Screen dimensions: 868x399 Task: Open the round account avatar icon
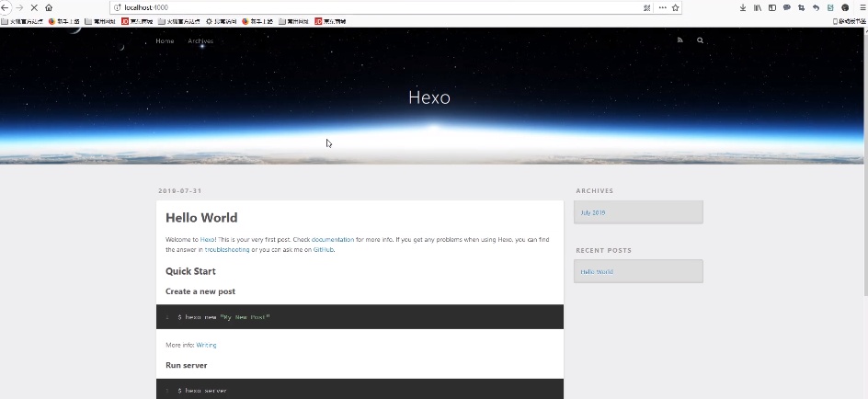tap(845, 7)
